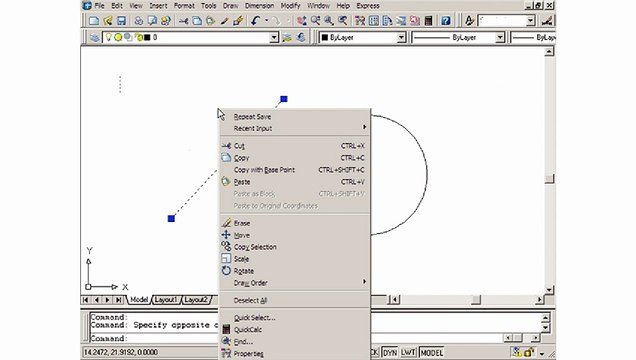Click the Undo arrow icon
636x360 pixels.
[x=256, y=21]
